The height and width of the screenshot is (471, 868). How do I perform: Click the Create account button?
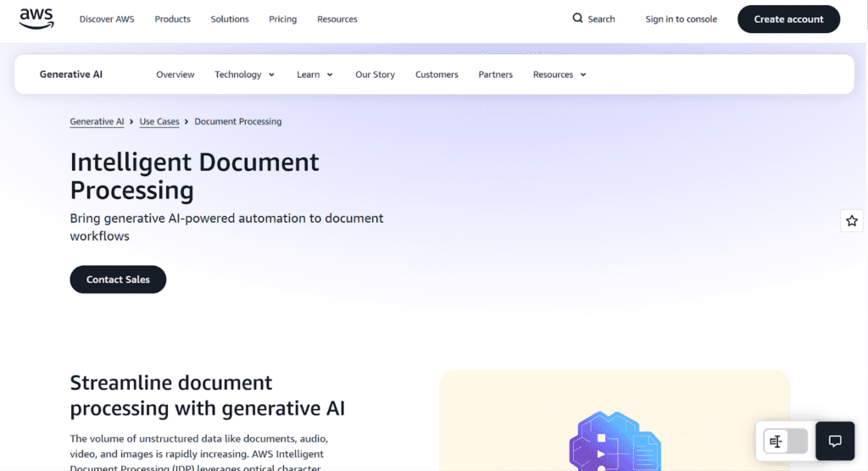pyautogui.click(x=788, y=19)
